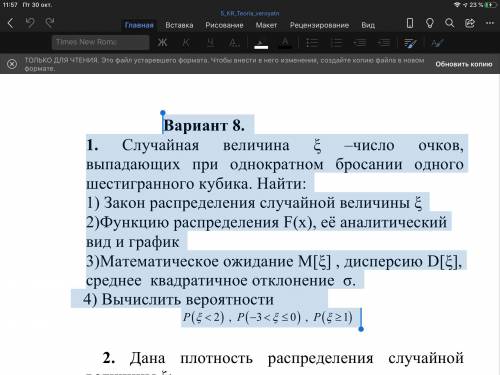Open the Главная tab
500x375 pixels.
click(139, 25)
